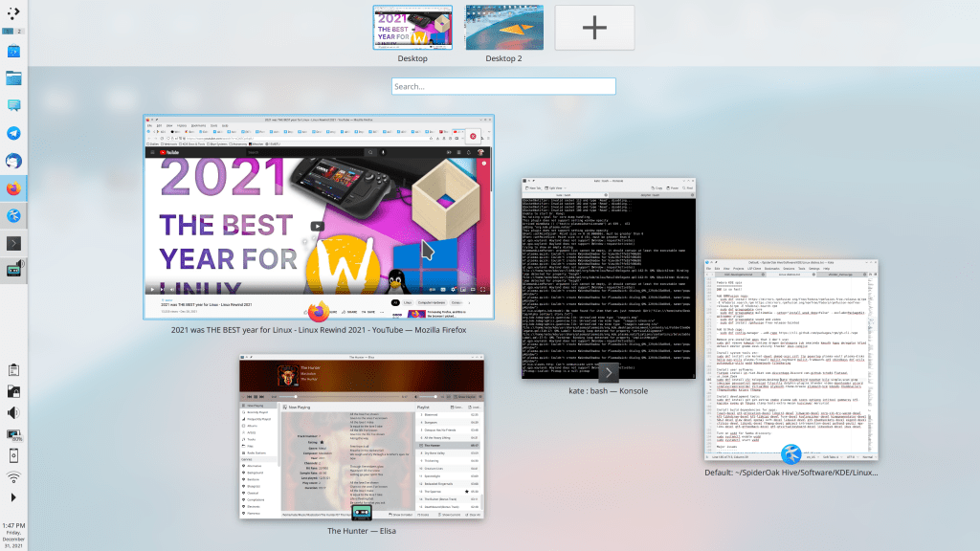This screenshot has height=551, width=980.
Task: Add a new virtual desktop
Action: tap(594, 28)
